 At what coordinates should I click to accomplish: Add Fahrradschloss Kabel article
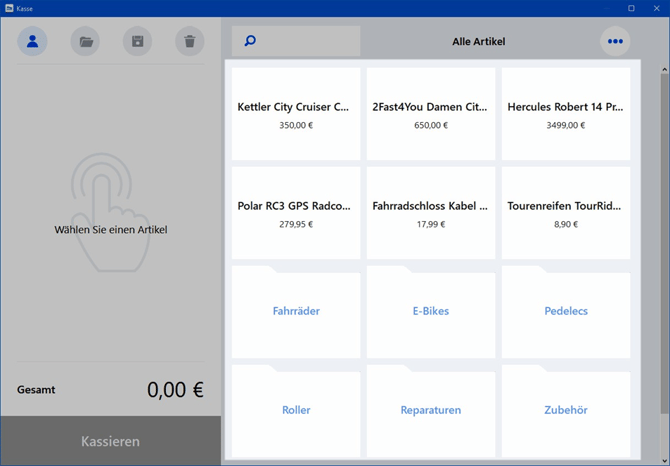[431, 213]
